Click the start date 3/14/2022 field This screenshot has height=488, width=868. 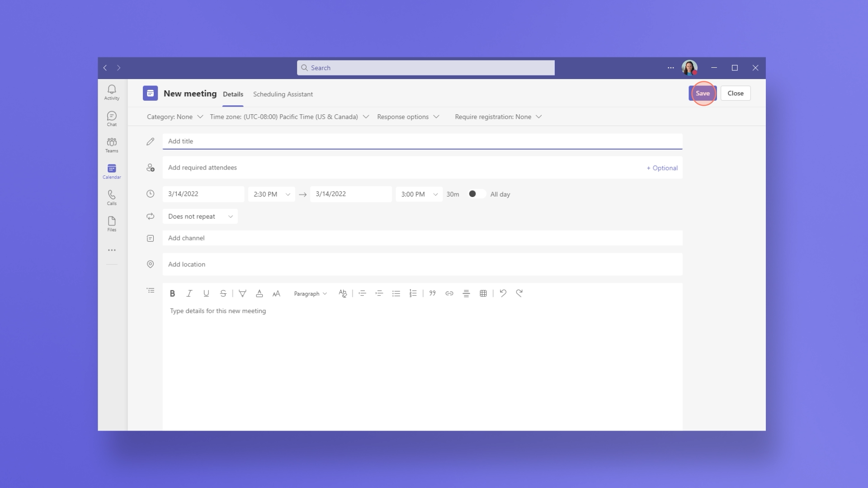pyautogui.click(x=203, y=194)
